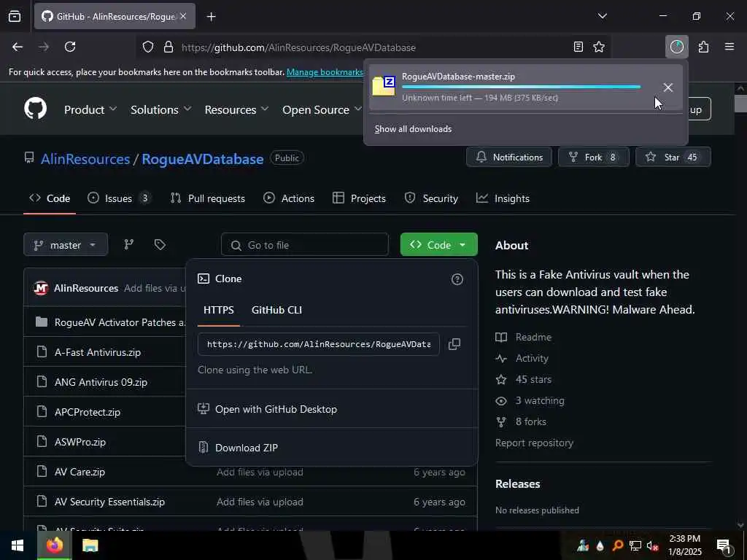Click the clone help question mark icon
This screenshot has height=560, width=747.
[457, 279]
